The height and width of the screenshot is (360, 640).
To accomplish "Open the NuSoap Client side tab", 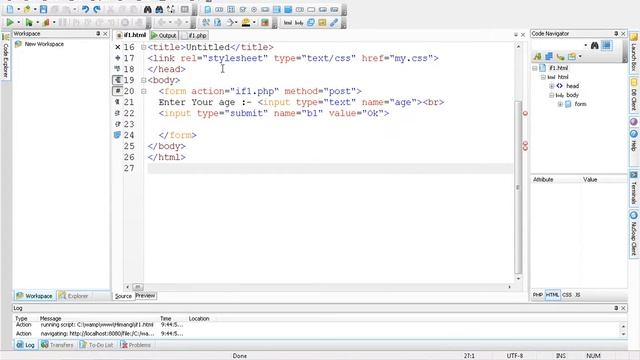I will pos(634,233).
